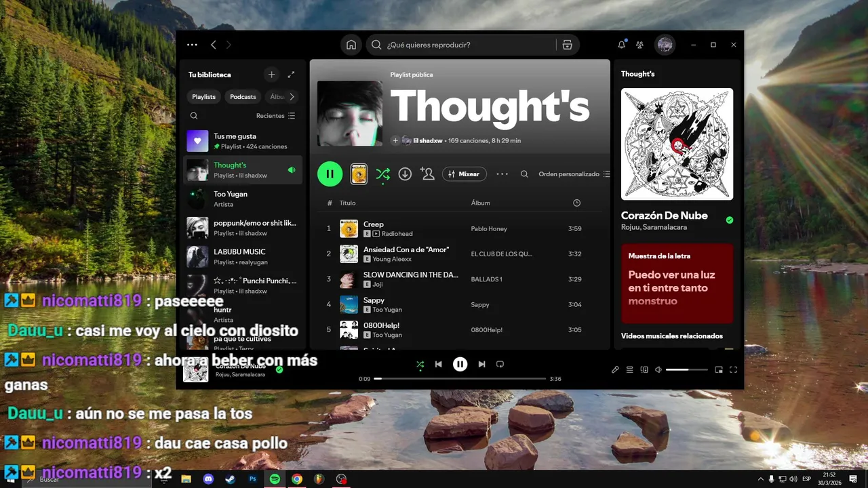The height and width of the screenshot is (488, 868).
Task: Seek on the song progress bar
Action: pyautogui.click(x=460, y=379)
